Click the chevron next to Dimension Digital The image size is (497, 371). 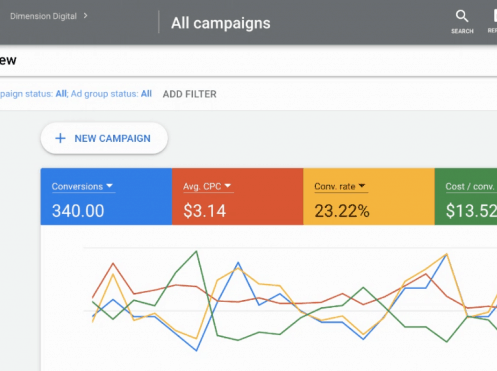[x=86, y=16]
